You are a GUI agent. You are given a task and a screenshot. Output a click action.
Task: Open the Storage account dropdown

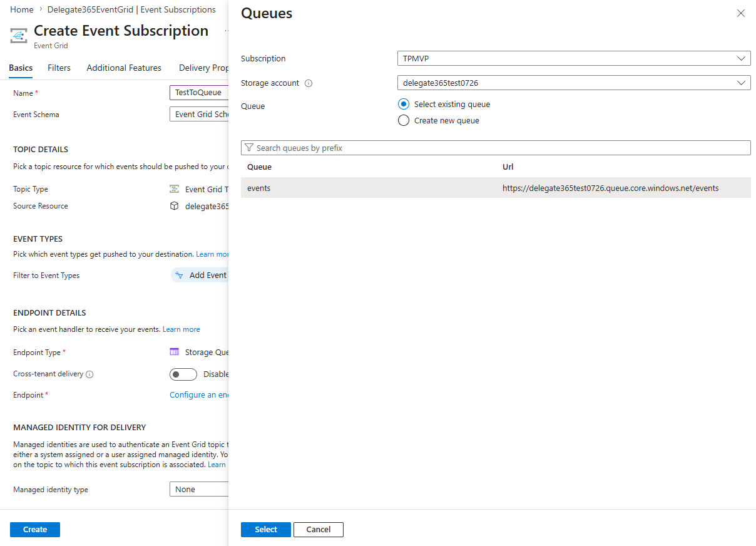574,83
